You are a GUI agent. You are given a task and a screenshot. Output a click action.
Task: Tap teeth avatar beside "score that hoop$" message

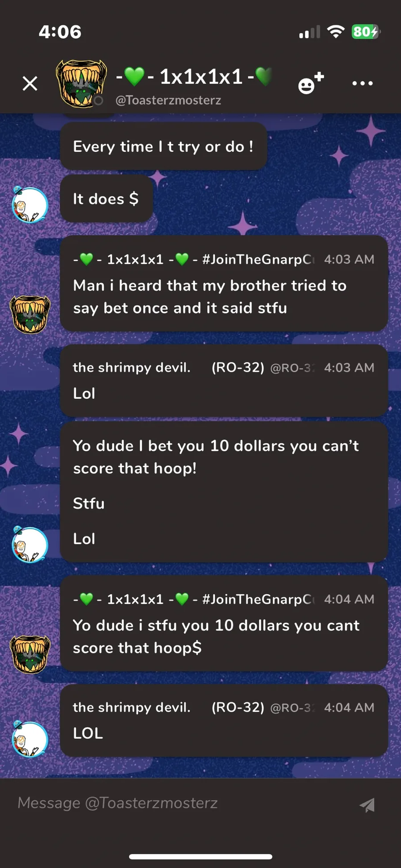point(30,654)
